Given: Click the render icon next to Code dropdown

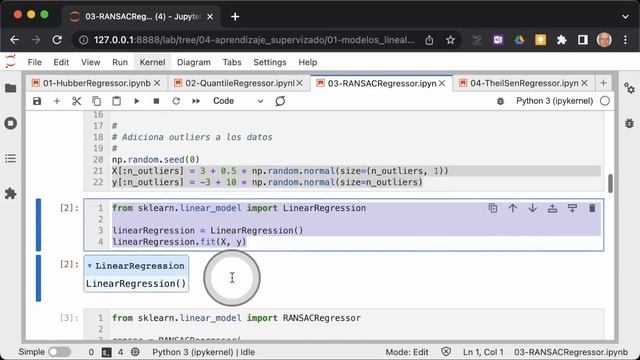Looking at the screenshot, I should (280, 101).
